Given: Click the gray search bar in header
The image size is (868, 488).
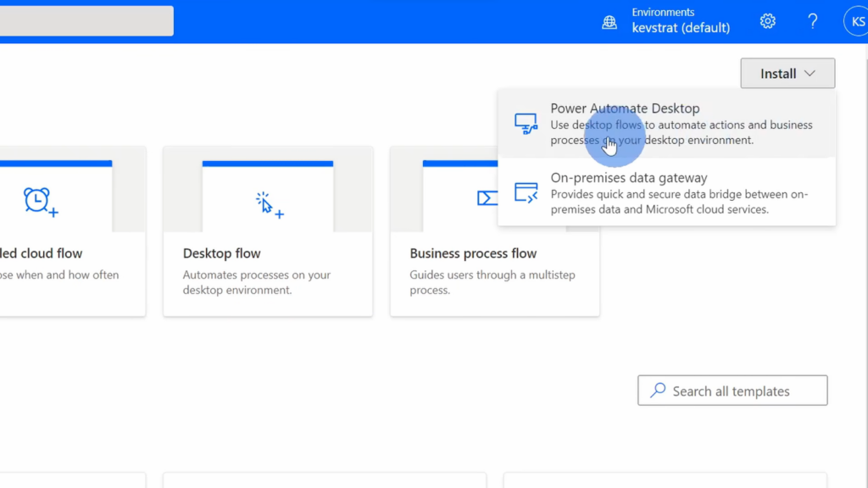Looking at the screenshot, I should (86, 21).
